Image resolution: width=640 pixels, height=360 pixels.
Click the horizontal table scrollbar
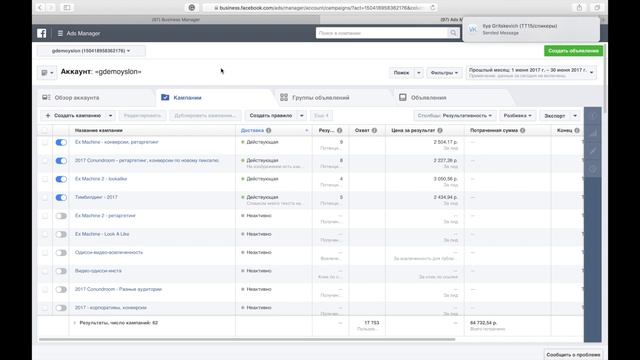click(x=247, y=339)
